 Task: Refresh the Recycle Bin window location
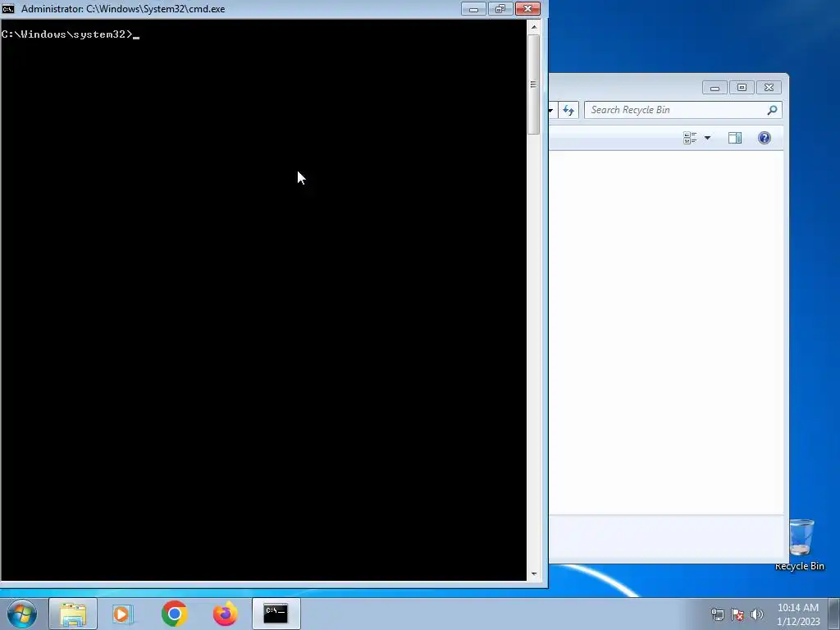click(x=568, y=111)
